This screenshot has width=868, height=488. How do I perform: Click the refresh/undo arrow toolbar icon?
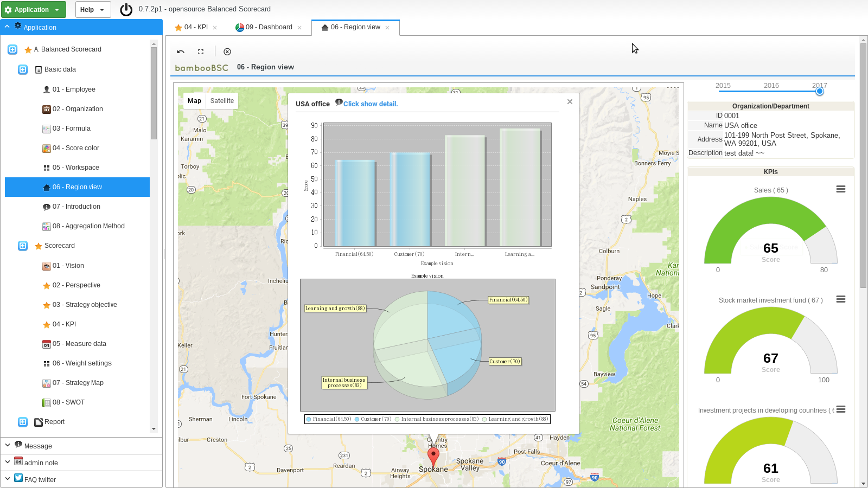pos(181,52)
